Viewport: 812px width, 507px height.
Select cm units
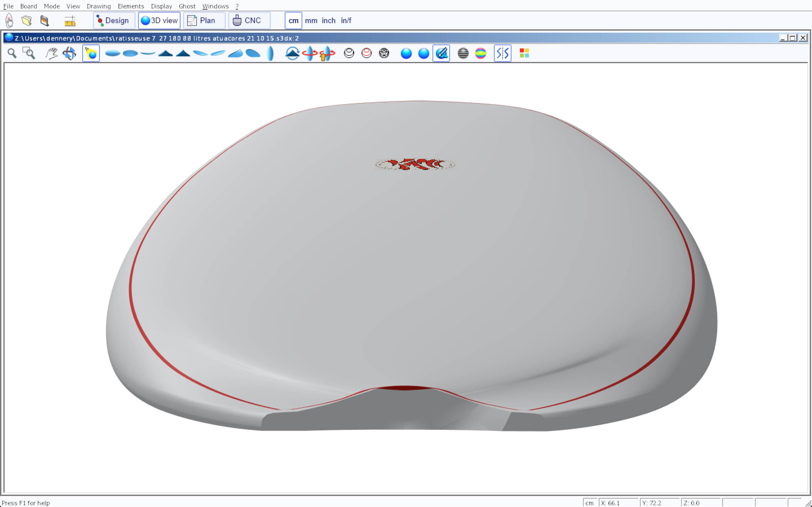[x=293, y=21]
